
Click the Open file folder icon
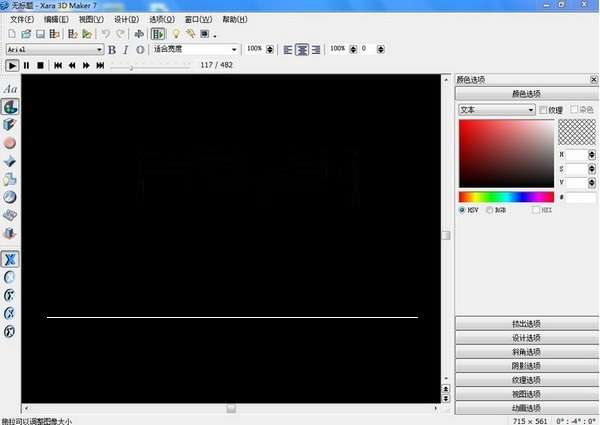26,34
